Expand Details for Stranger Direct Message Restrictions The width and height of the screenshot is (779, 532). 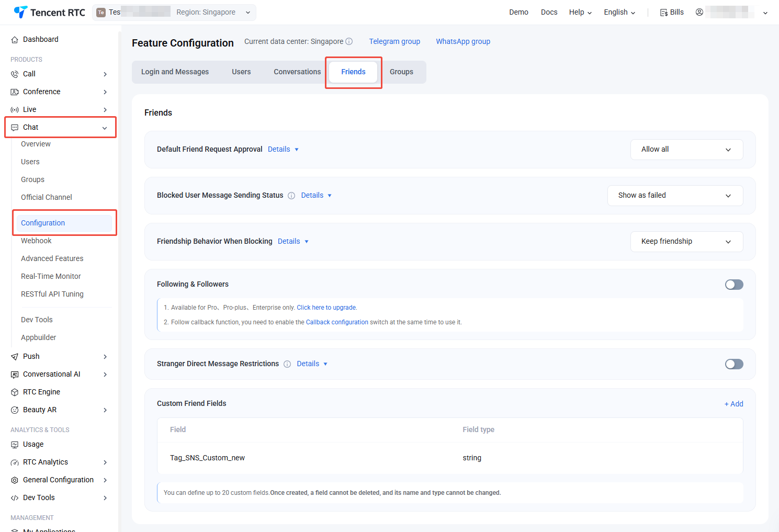(x=312, y=364)
